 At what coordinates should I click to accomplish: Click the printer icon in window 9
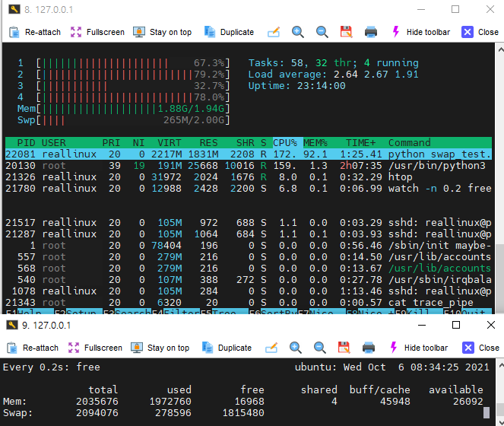(x=369, y=348)
